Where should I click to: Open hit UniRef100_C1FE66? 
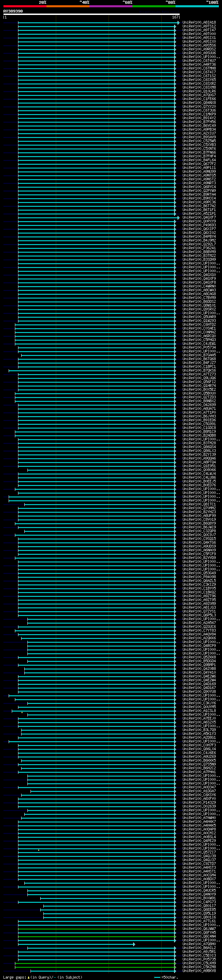[199, 99]
